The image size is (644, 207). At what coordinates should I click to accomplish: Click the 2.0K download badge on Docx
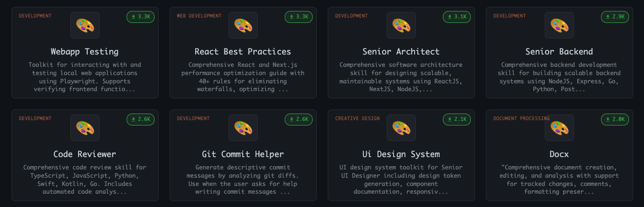click(615, 119)
